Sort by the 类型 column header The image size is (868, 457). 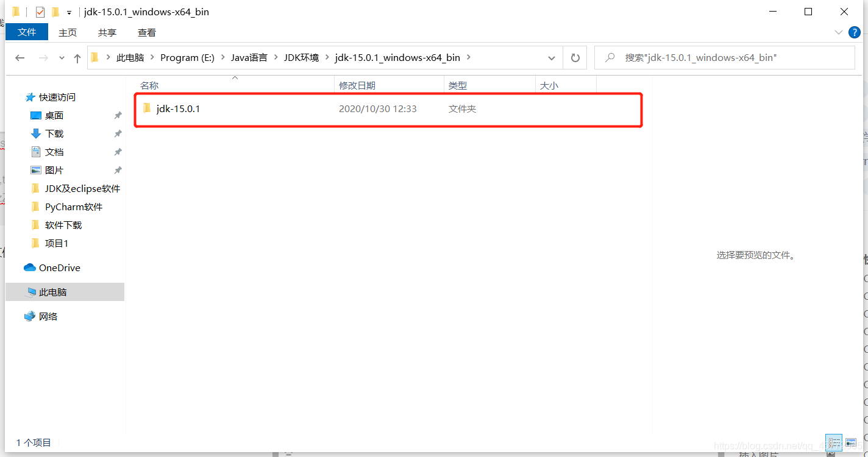[489, 86]
